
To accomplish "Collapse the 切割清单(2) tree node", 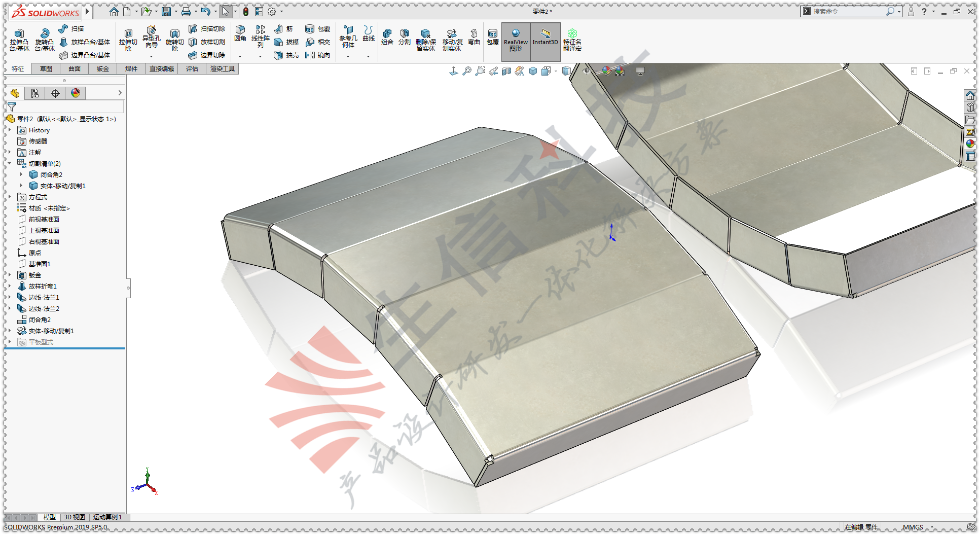I will pyautogui.click(x=10, y=163).
